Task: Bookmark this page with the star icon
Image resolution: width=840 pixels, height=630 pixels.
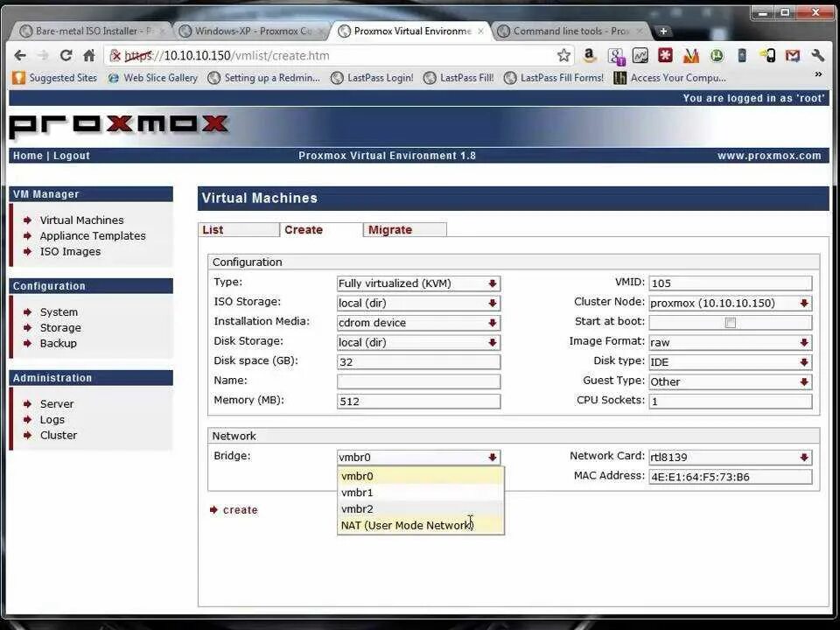Action: [563, 55]
